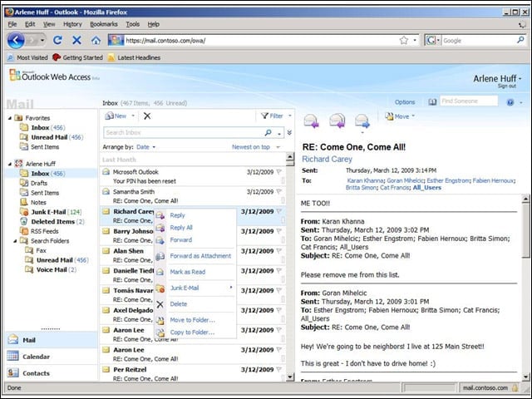Toggle the flag on the Richard Carey message
Screen dimensions: 532x399
coord(279,211)
